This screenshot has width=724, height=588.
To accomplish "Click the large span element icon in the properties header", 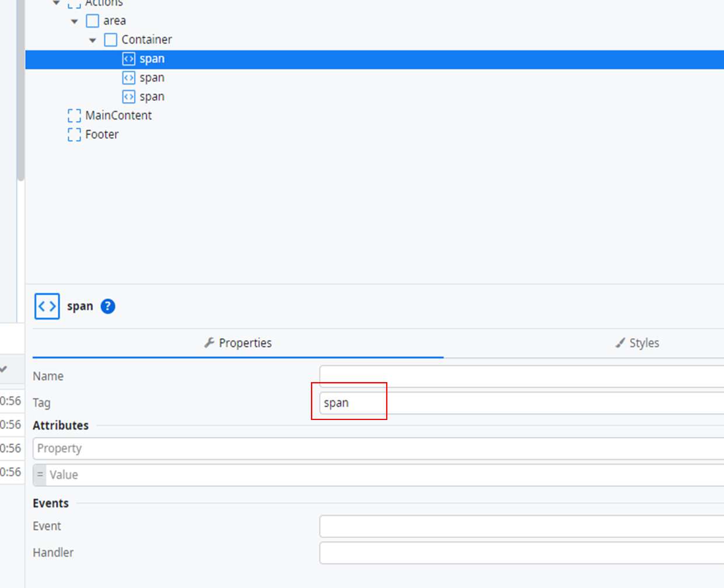I will [x=47, y=306].
